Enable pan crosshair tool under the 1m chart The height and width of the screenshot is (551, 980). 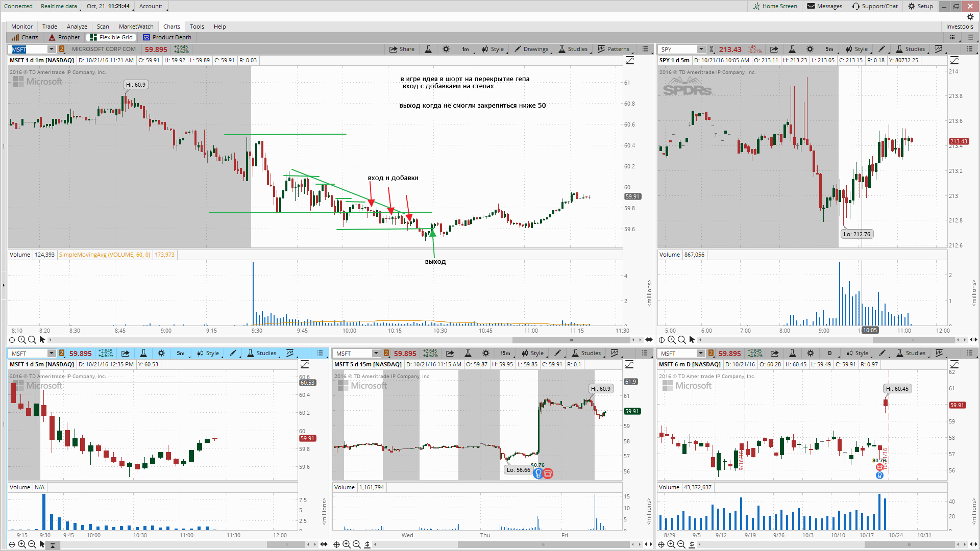[12, 340]
